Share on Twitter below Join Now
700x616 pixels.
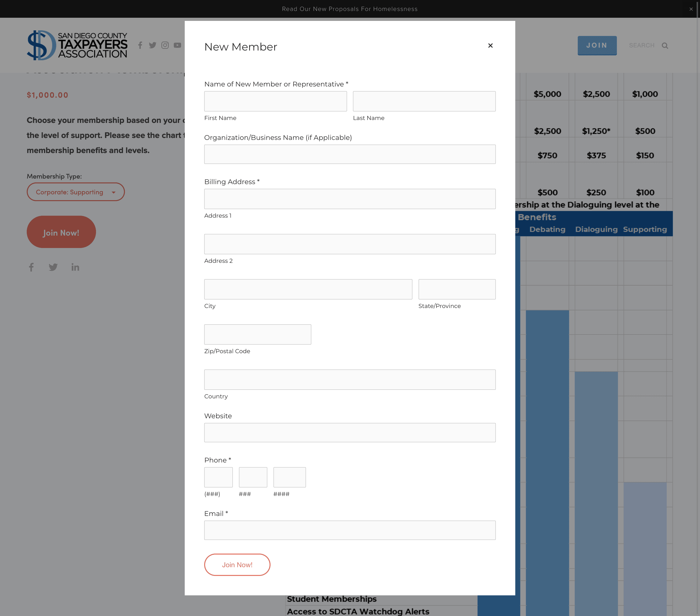(x=53, y=267)
